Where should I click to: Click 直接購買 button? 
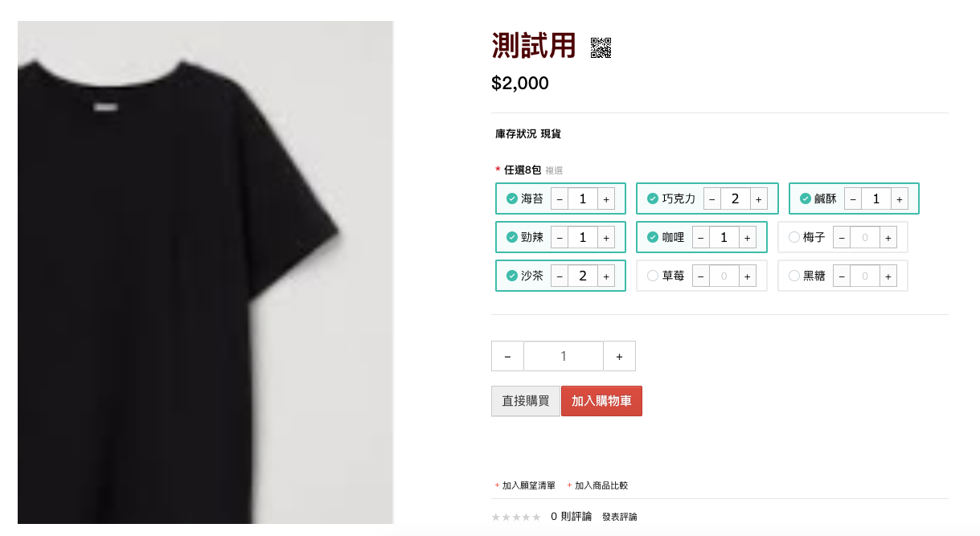[526, 401]
